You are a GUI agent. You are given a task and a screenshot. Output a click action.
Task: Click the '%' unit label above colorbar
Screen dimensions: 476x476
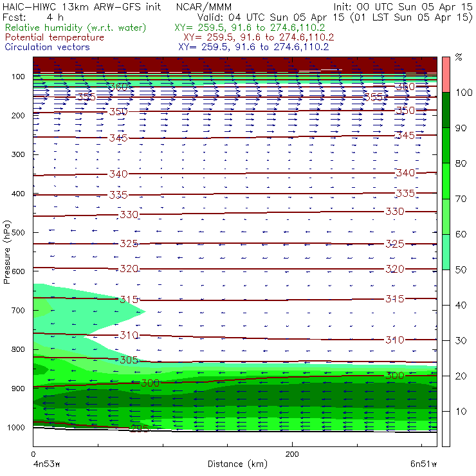click(459, 57)
